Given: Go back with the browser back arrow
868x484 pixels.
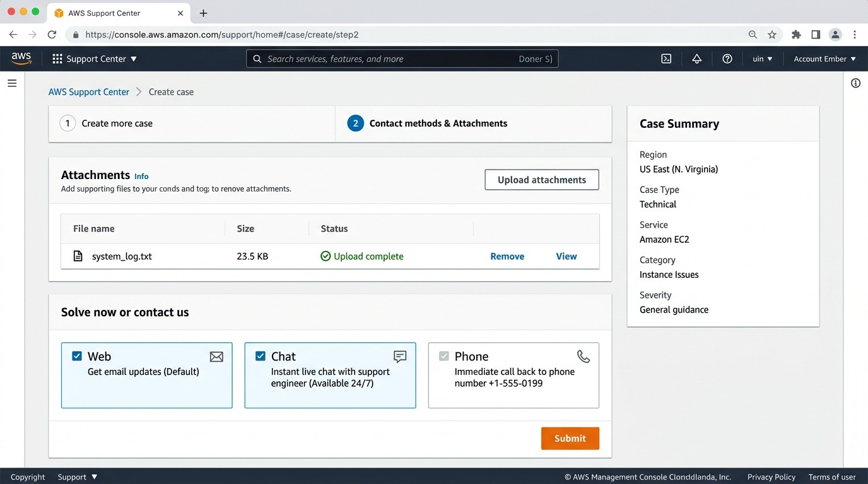Looking at the screenshot, I should coord(13,35).
